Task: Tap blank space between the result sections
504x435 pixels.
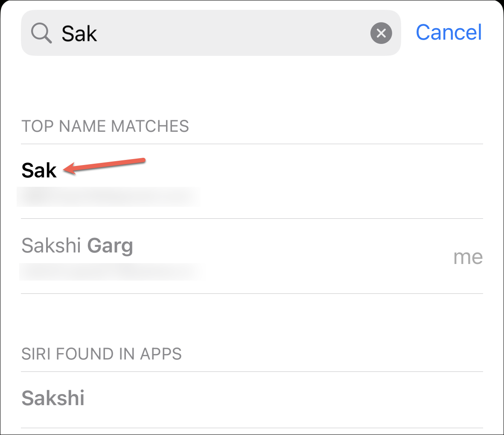Action: click(x=252, y=318)
